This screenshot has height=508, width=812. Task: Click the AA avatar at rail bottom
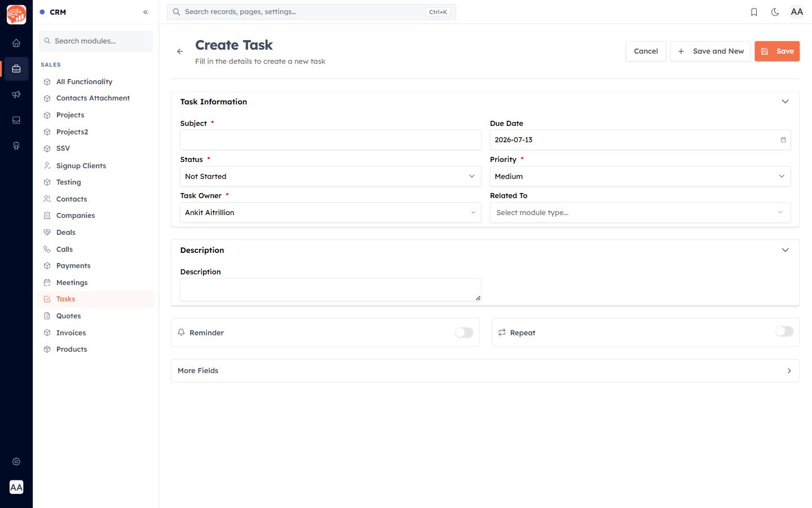[x=16, y=487]
